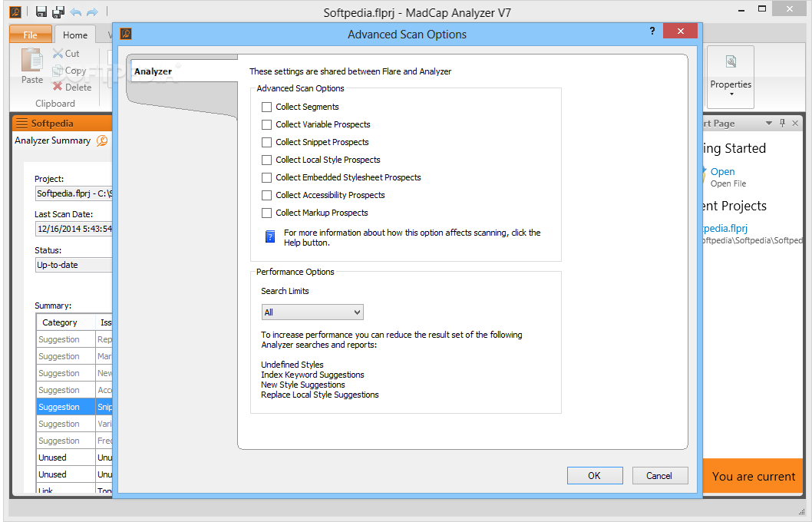812x522 pixels.
Task: Click the Last Scan Date field
Action: click(74, 229)
